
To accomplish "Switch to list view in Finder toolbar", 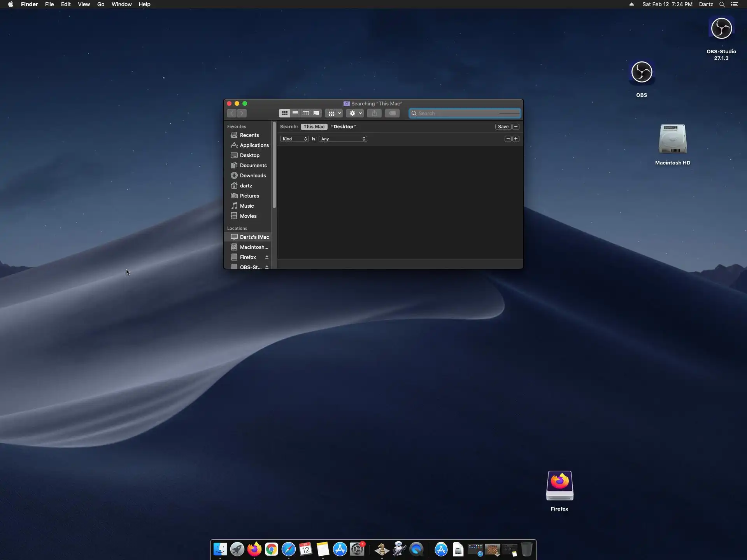I will coord(295,113).
